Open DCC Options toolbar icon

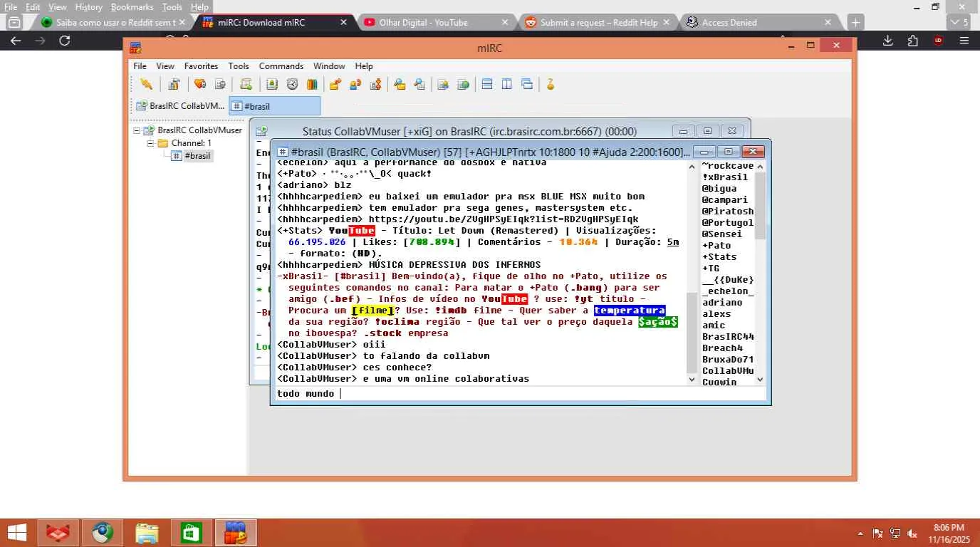[375, 84]
